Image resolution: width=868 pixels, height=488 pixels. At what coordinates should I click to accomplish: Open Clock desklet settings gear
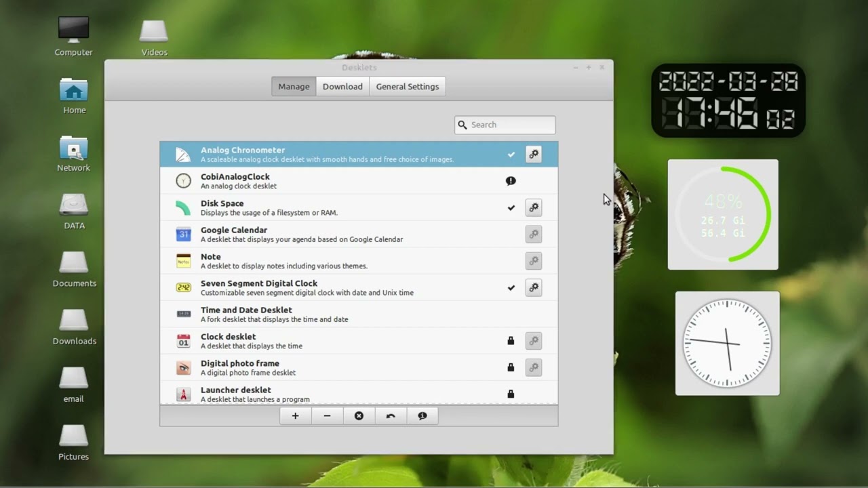(534, 341)
